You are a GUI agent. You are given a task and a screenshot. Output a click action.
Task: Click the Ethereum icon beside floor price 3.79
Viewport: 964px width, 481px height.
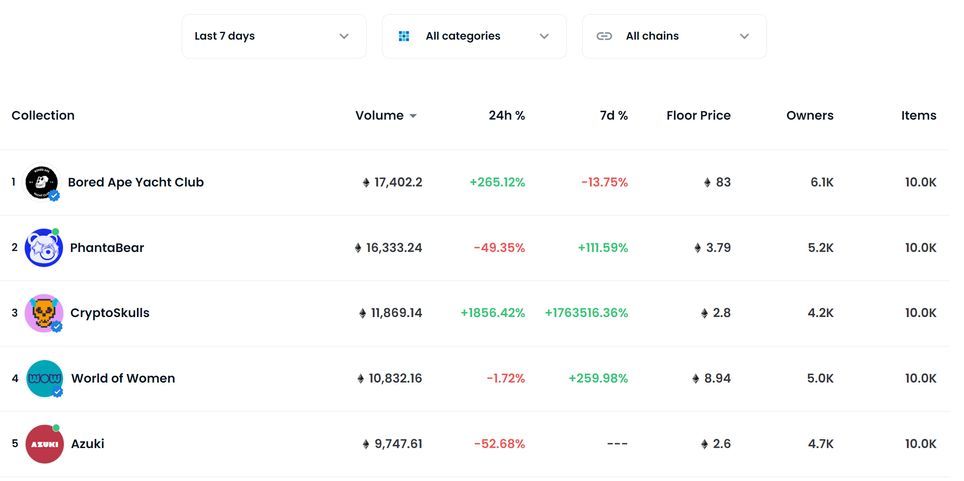click(x=697, y=248)
